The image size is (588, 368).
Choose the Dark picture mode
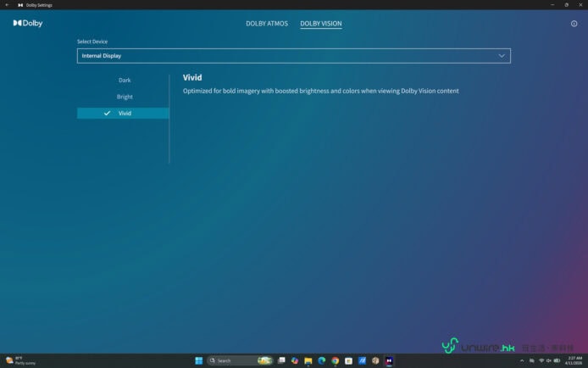click(125, 81)
